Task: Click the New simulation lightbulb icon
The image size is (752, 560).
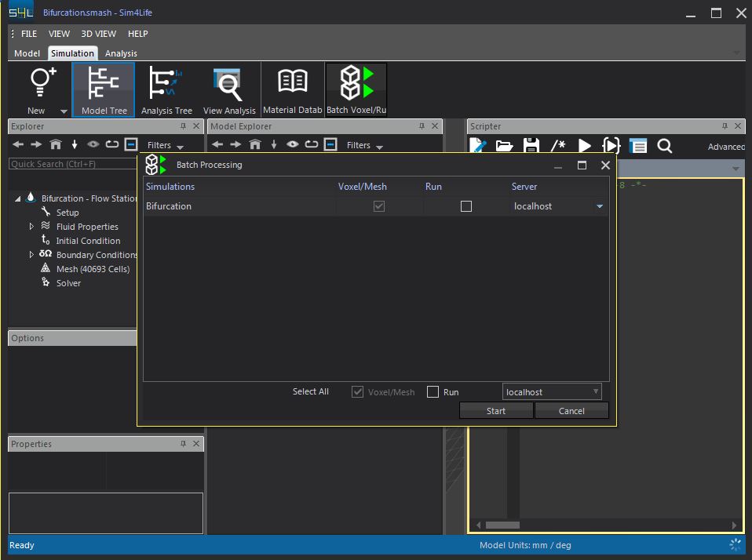Action: [42, 82]
